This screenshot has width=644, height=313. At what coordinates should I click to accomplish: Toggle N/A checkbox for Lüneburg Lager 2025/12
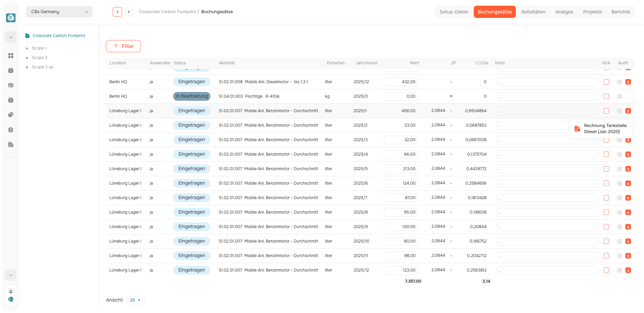(x=606, y=270)
